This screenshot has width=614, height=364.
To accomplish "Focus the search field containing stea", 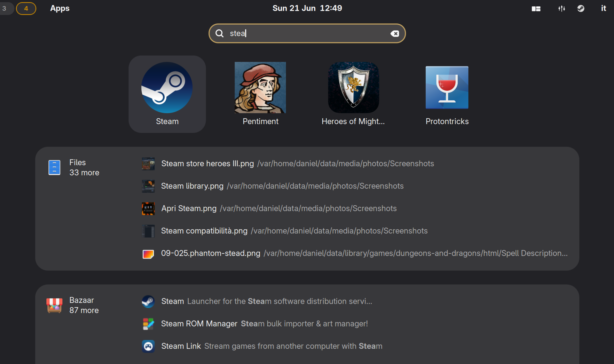I will pos(307,33).
